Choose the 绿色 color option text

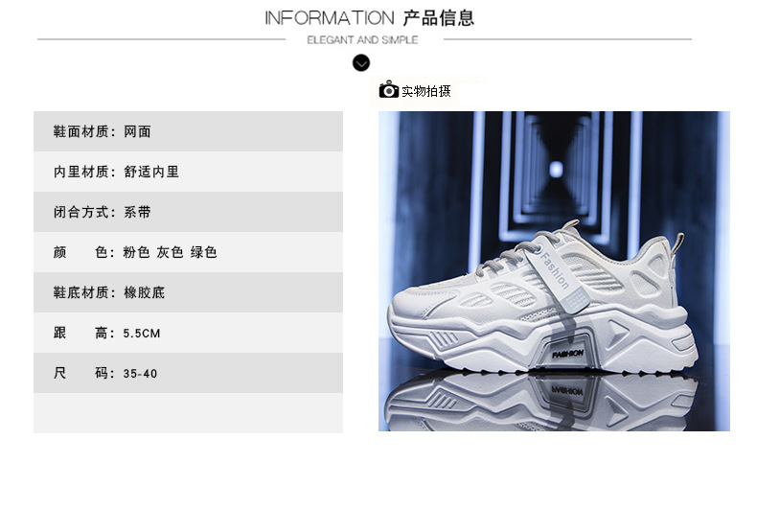click(204, 252)
